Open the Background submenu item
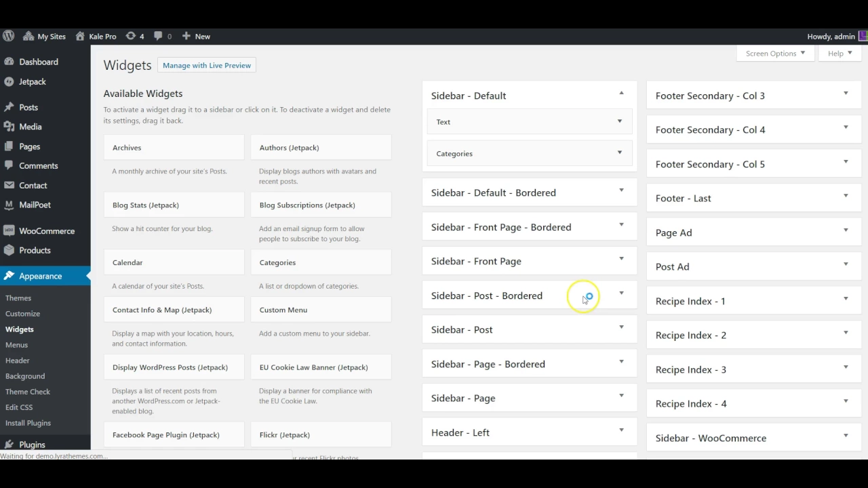The width and height of the screenshot is (868, 488). pos(25,376)
